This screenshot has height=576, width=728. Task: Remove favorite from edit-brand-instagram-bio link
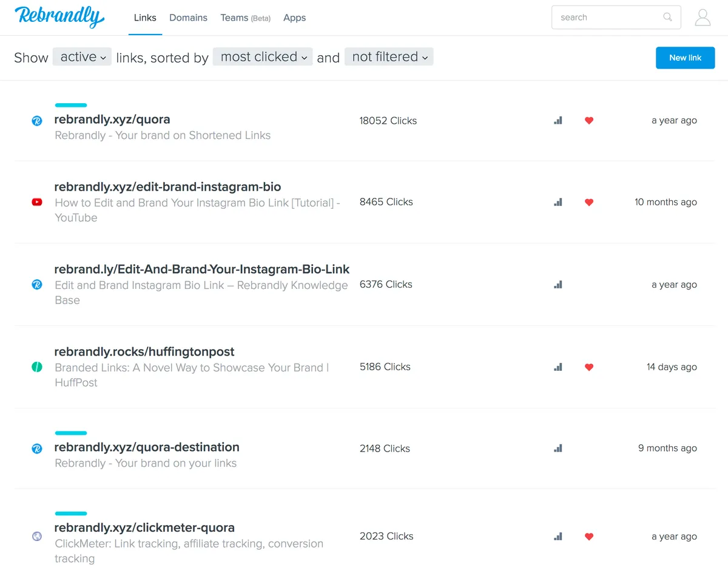pyautogui.click(x=588, y=202)
